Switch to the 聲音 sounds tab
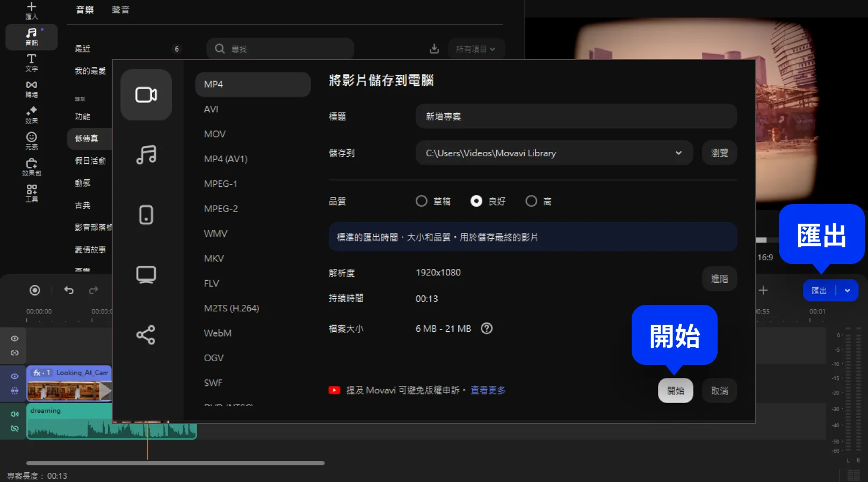The image size is (868, 482). point(120,10)
